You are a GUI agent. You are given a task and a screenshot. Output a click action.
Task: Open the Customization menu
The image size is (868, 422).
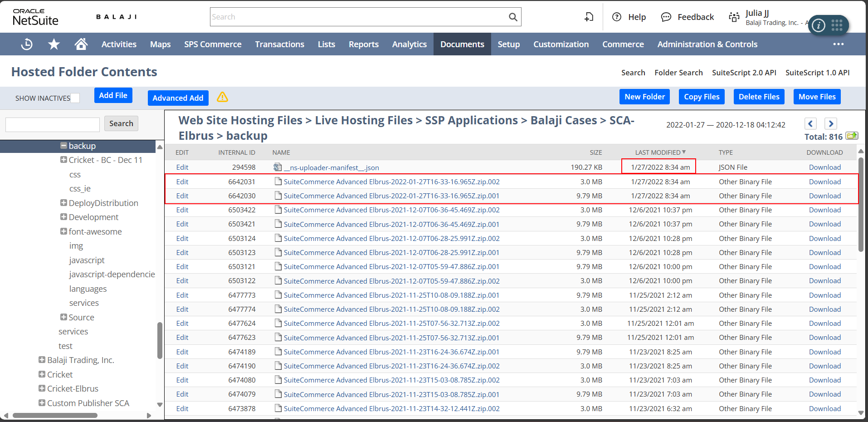click(x=561, y=44)
